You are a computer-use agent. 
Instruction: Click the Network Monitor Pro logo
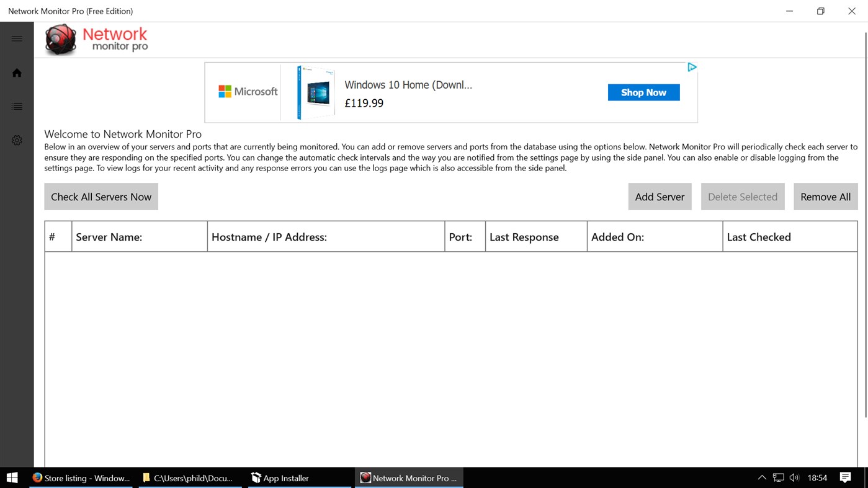96,38
